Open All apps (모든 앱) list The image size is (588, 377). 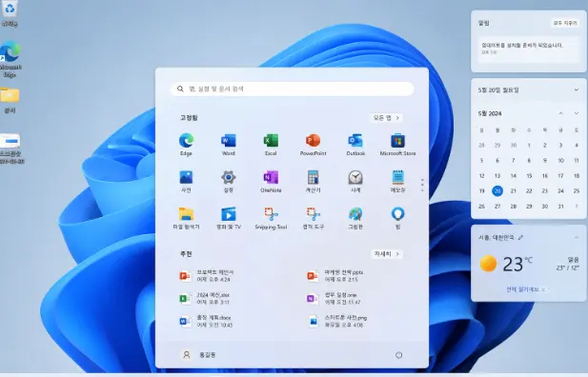386,118
